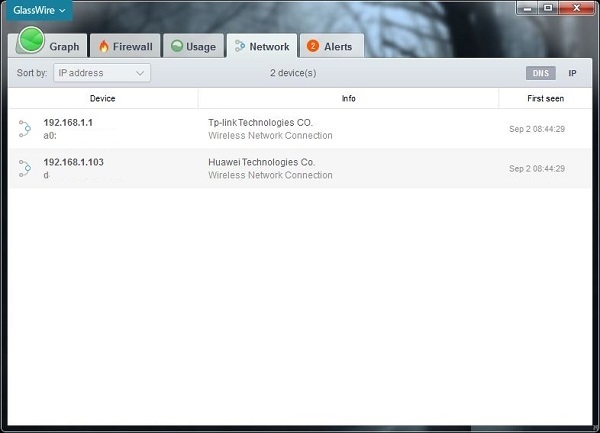The image size is (600, 433).
Task: Expand the Sort by IP address dropdown
Action: coord(101,73)
